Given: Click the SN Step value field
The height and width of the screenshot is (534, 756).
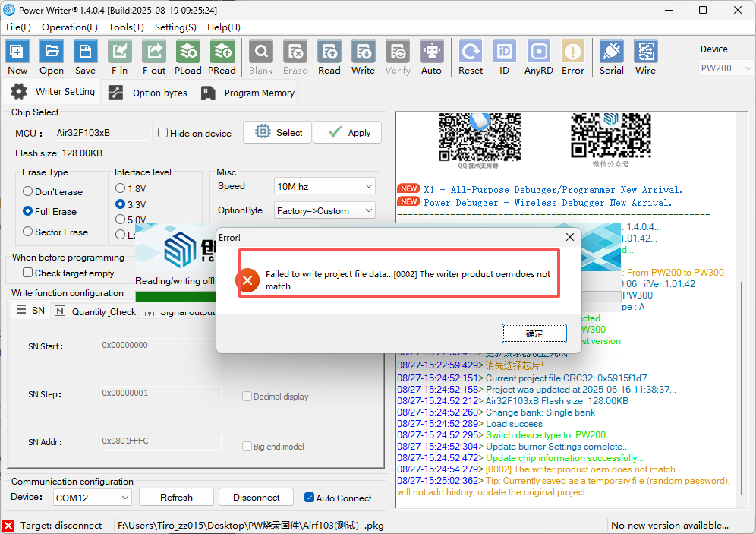Looking at the screenshot, I should click(x=161, y=393).
